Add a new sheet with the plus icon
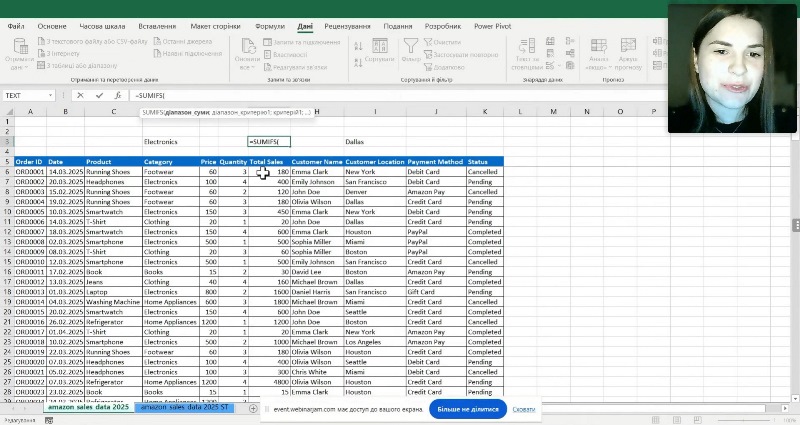This screenshot has width=800, height=425. click(x=253, y=408)
